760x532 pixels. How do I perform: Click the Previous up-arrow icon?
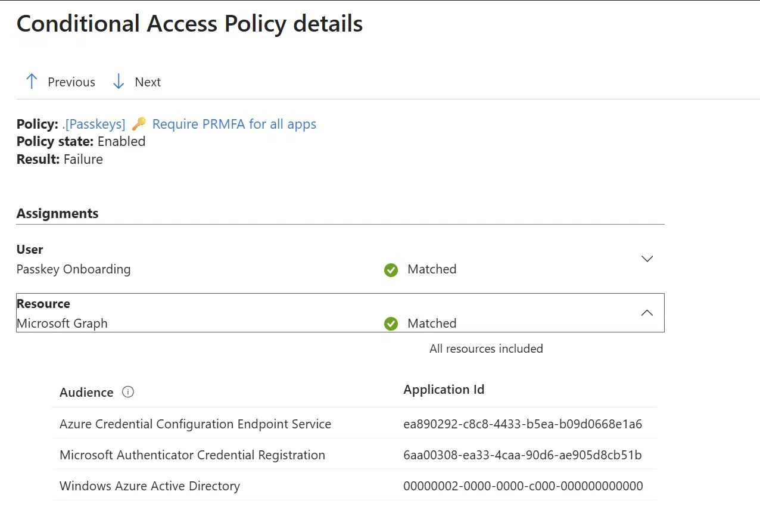click(x=32, y=82)
